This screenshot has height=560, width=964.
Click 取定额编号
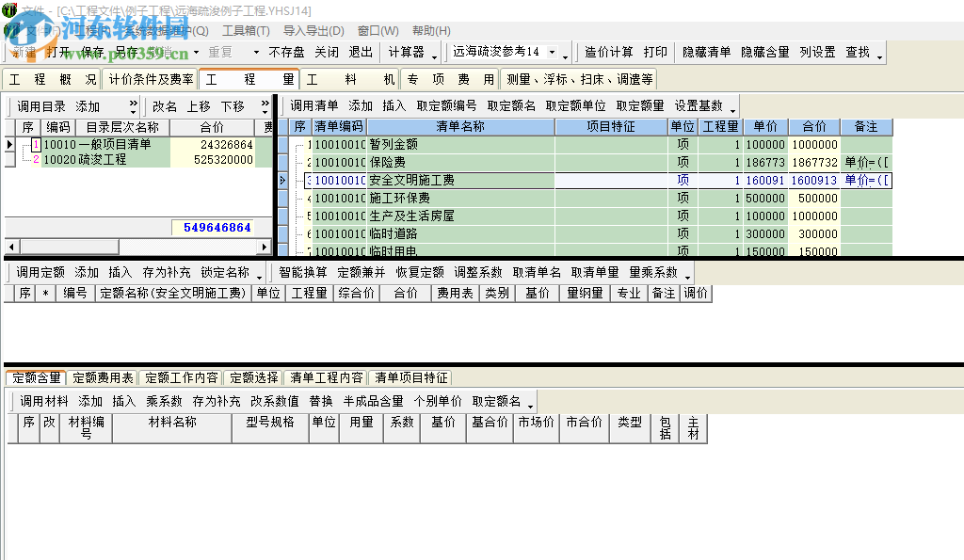(446, 105)
